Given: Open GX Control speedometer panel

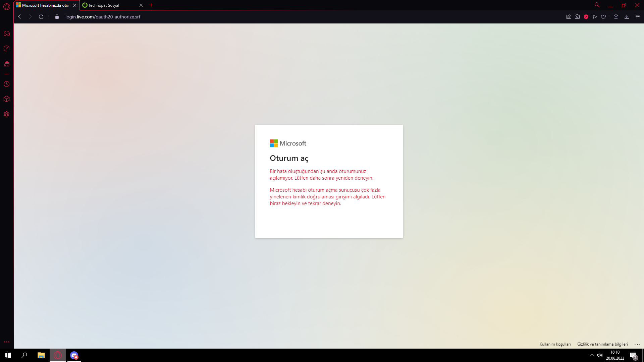Looking at the screenshot, I should pos(7,49).
